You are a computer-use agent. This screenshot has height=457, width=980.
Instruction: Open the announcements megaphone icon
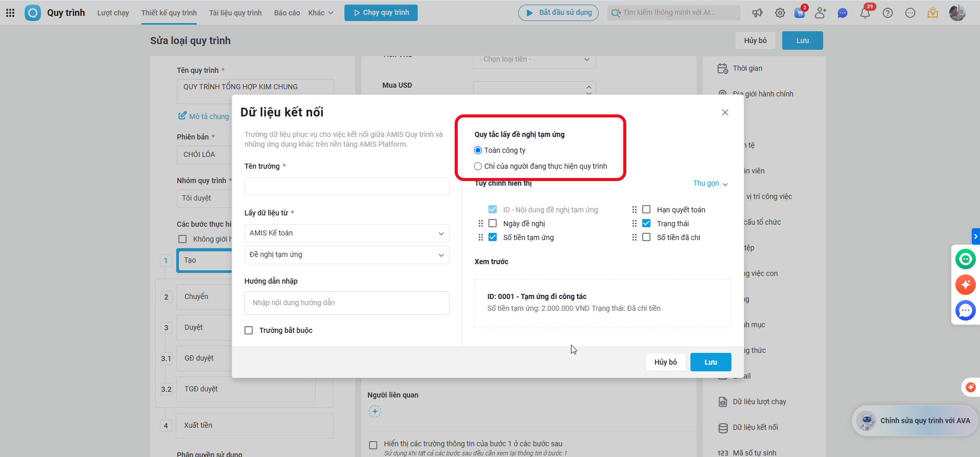[758, 13]
